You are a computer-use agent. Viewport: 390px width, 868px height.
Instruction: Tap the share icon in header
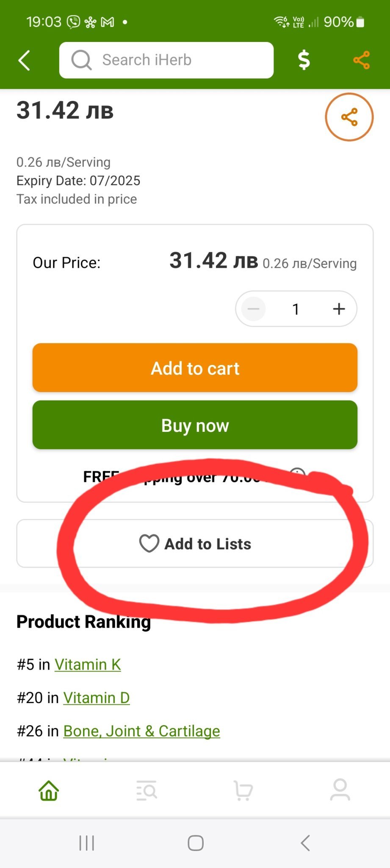[361, 60]
